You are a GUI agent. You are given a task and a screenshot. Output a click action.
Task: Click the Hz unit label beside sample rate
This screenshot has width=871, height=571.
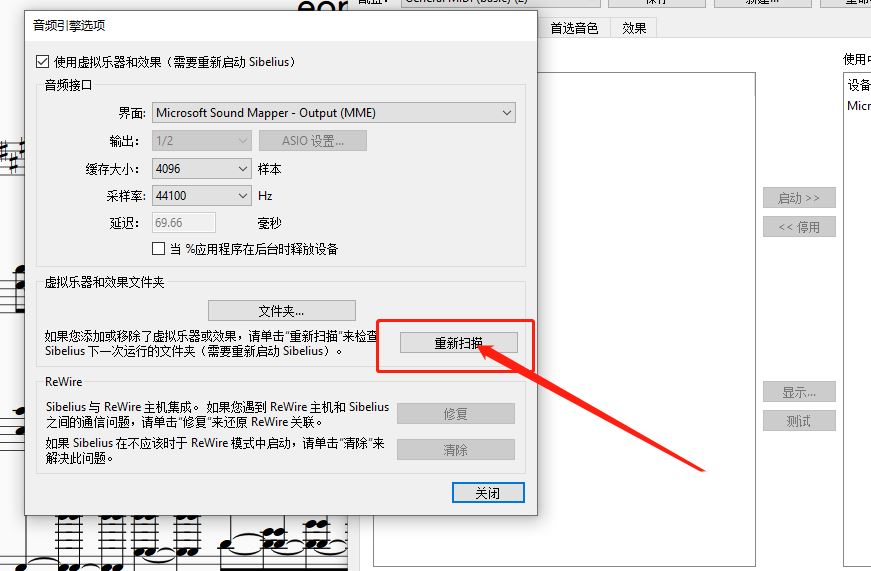265,196
